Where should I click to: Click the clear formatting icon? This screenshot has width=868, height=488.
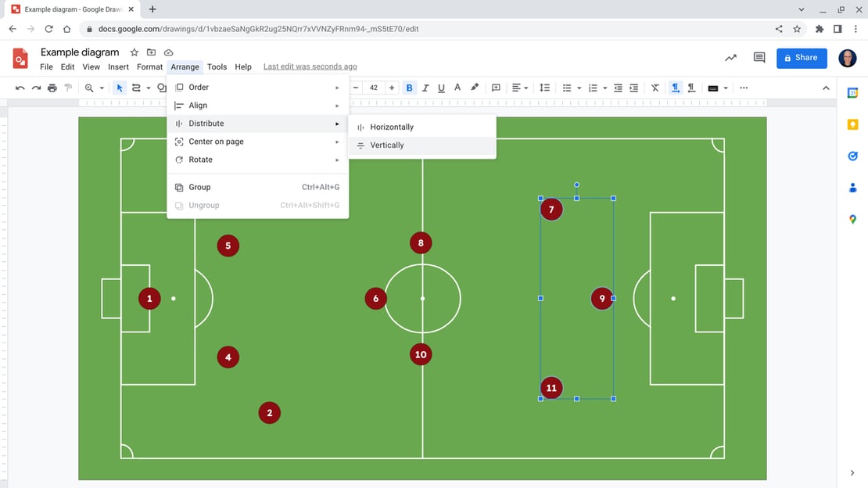pyautogui.click(x=655, y=88)
